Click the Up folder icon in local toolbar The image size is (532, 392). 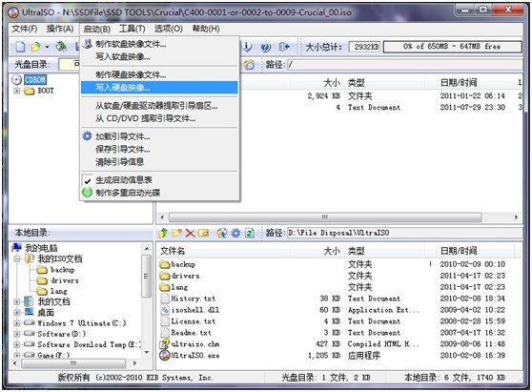tap(163, 233)
